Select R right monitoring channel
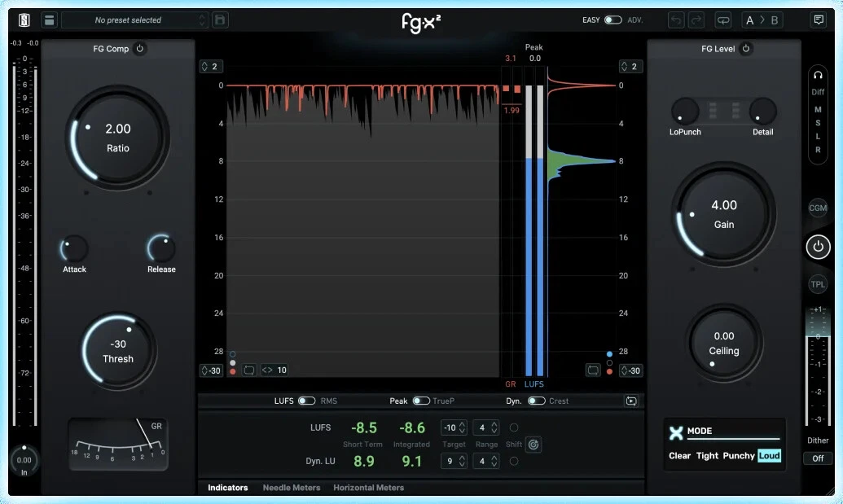This screenshot has width=843, height=504. click(x=818, y=150)
